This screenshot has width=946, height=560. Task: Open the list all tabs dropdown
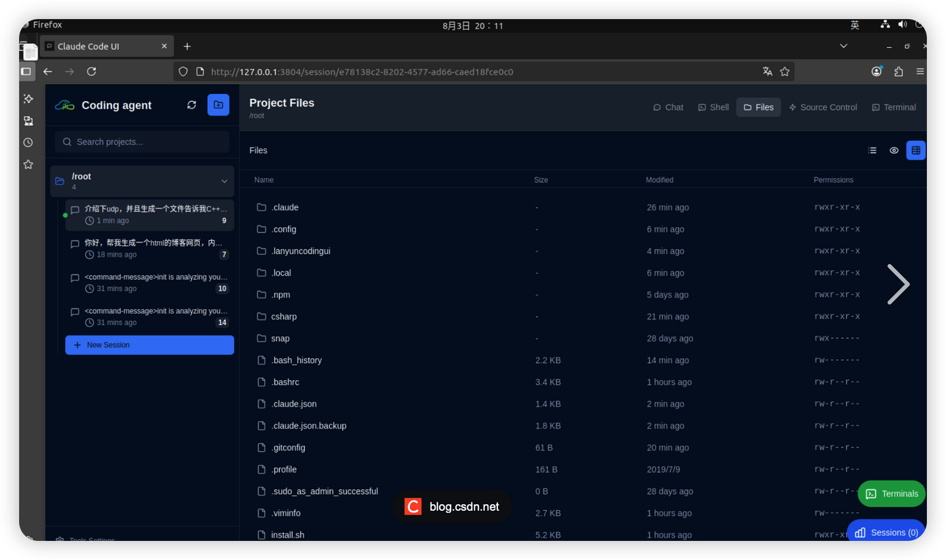pyautogui.click(x=844, y=46)
